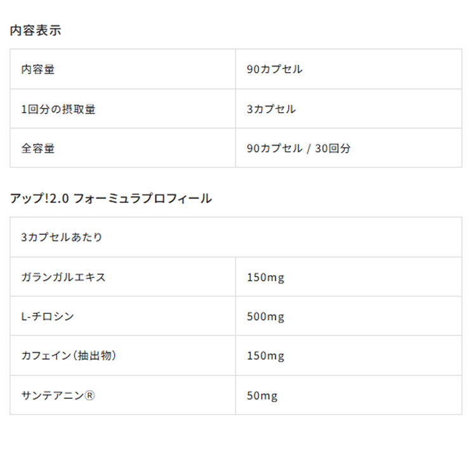Viewport: 476px width, 449px height.
Task: Click the 90カプセル value beside 内容量
Action: [275, 69]
